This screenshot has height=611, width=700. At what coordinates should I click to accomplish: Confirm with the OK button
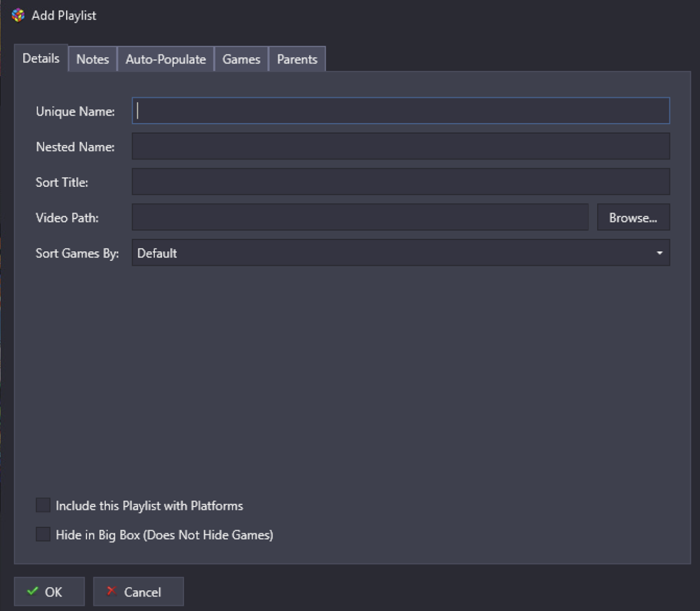[x=49, y=591]
